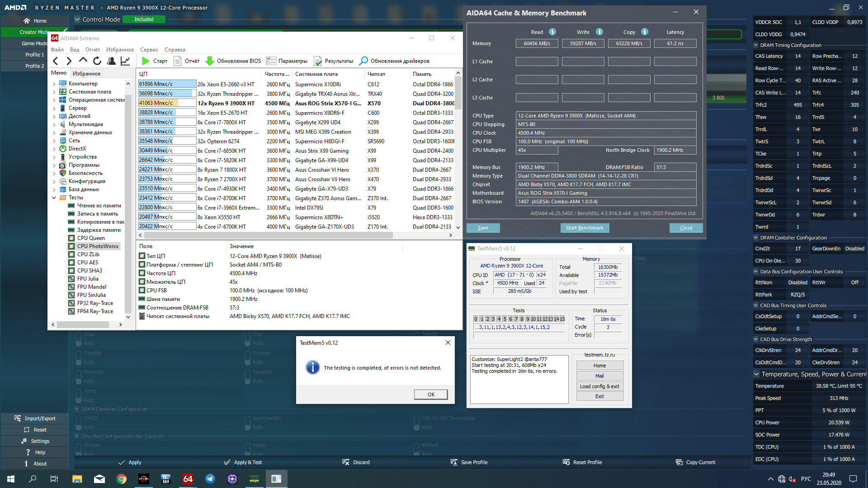Image resolution: width=868 pixels, height=488 pixels.
Task: Expand Компьютер tree node
Action: 54,84
